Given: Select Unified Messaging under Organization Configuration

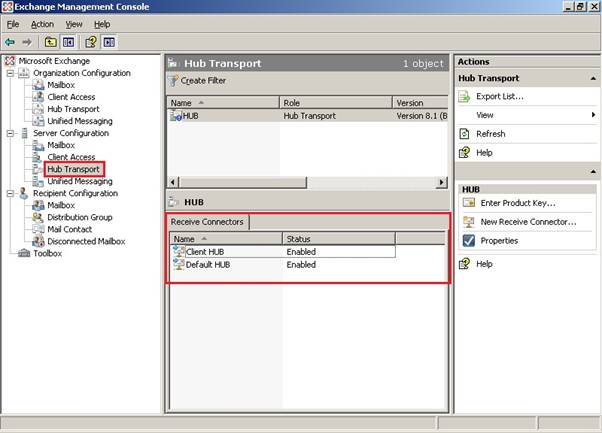Looking at the screenshot, I should [x=80, y=121].
